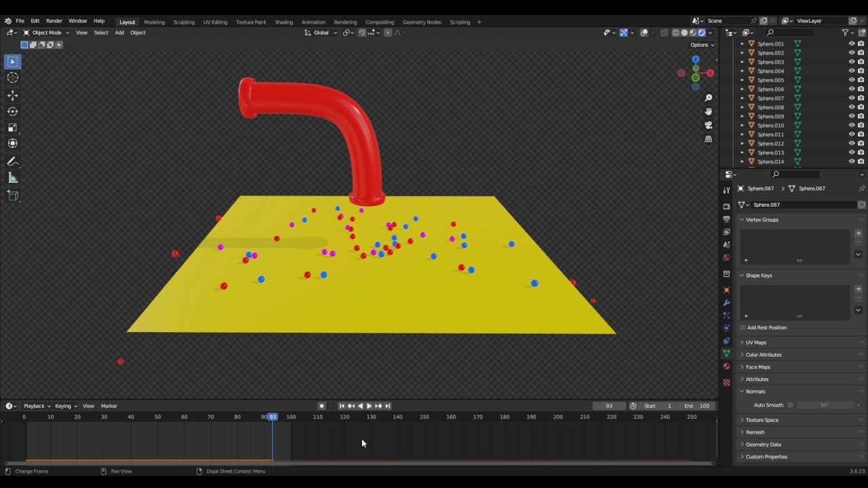Click the Auto Smooth angle slider
868x488 pixels.
coord(824,405)
